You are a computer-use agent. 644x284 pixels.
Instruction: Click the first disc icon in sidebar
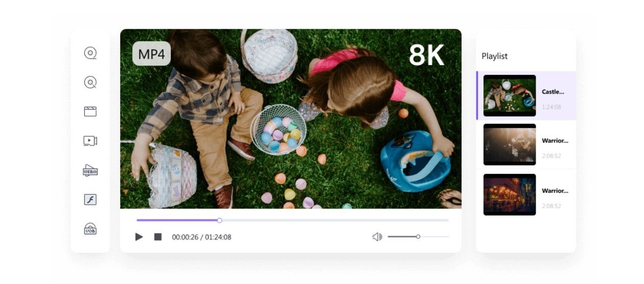(90, 53)
